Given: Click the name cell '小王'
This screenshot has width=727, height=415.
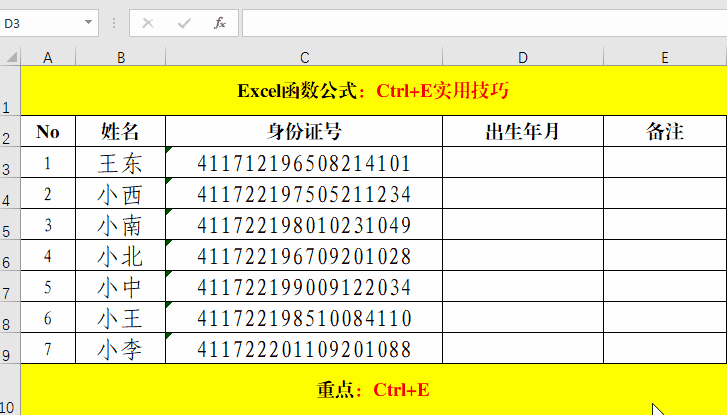Looking at the screenshot, I should point(121,318).
